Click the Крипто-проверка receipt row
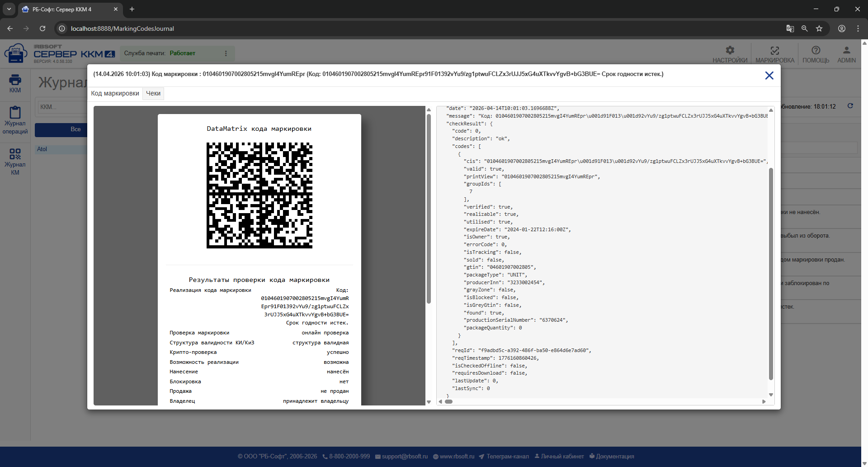Image resolution: width=868 pixels, height=467 pixels. pos(259,352)
